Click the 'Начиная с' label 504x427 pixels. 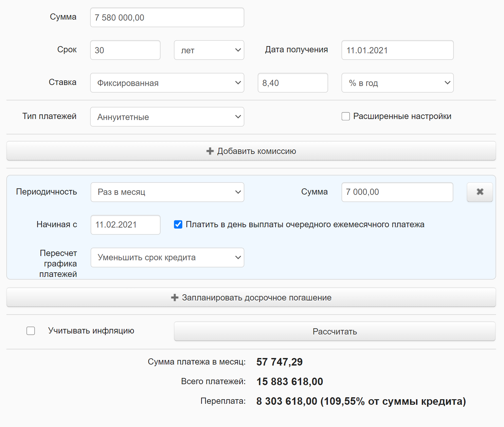57,224
